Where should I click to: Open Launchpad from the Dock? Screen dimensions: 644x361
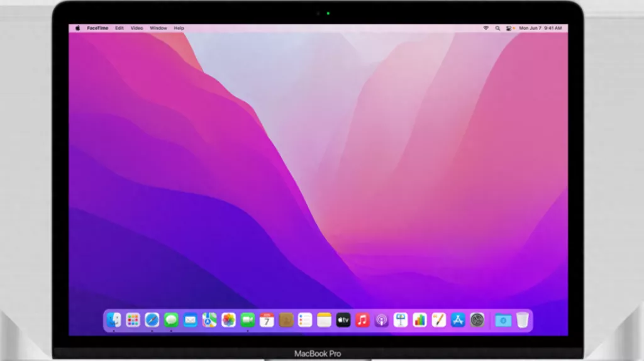pos(133,320)
